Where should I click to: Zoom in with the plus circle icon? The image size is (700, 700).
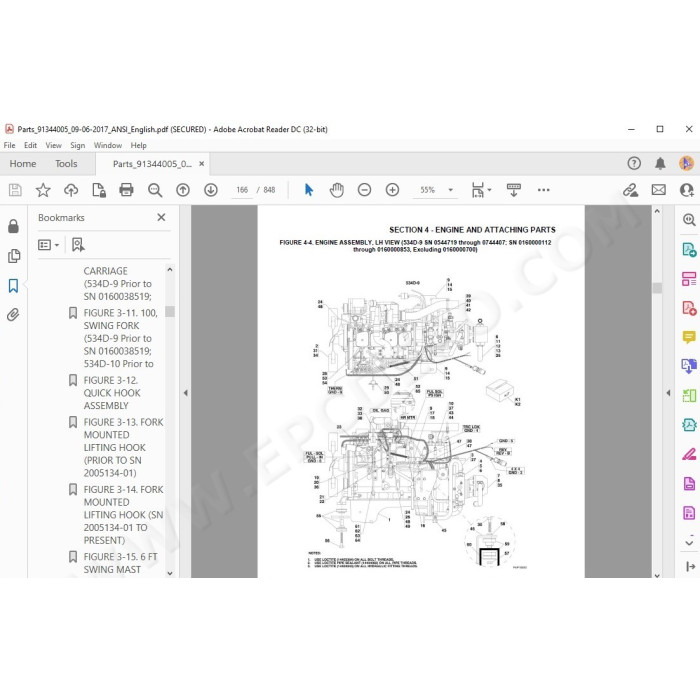pos(392,190)
